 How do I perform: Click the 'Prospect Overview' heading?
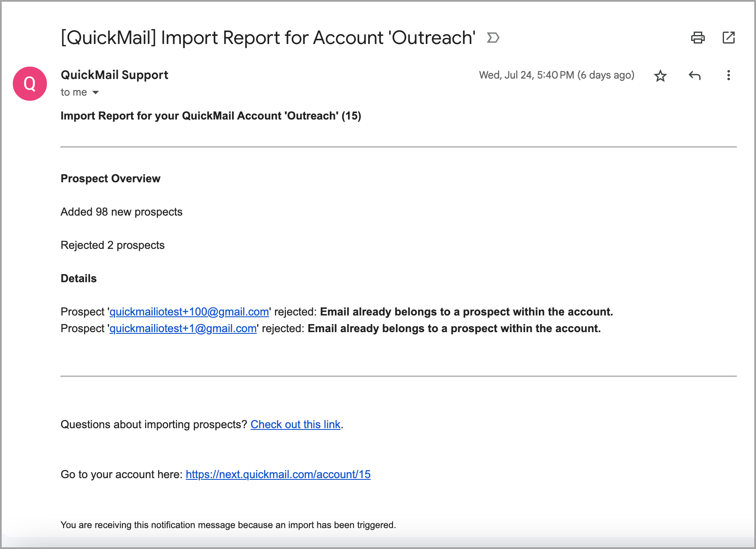pyautogui.click(x=110, y=179)
